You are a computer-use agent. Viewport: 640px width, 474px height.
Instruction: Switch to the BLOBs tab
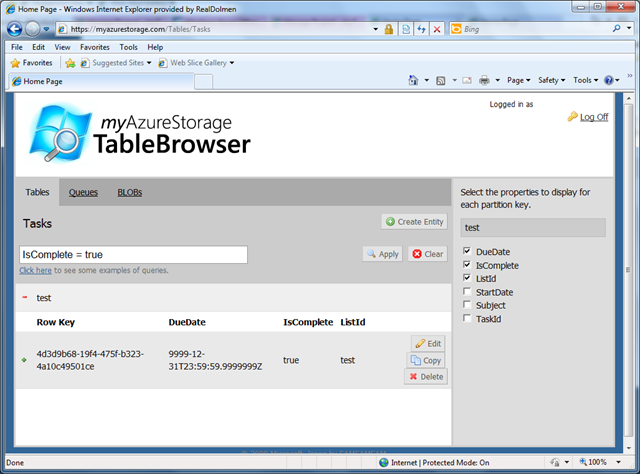130,192
